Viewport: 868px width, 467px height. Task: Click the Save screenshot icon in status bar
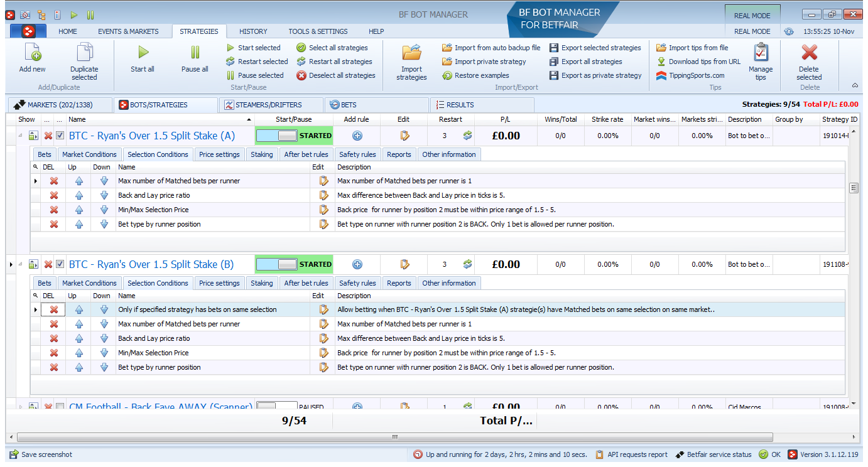[14, 454]
